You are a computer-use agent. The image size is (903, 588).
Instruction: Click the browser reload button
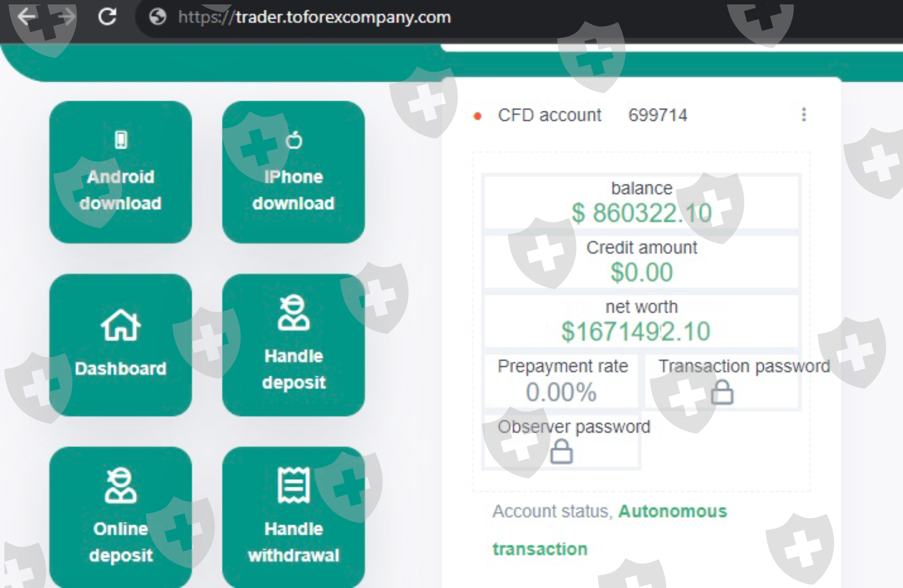coord(107,17)
